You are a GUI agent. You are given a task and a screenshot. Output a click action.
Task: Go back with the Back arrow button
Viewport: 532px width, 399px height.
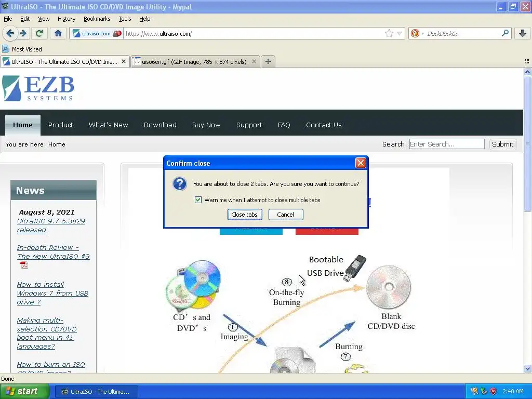10,33
